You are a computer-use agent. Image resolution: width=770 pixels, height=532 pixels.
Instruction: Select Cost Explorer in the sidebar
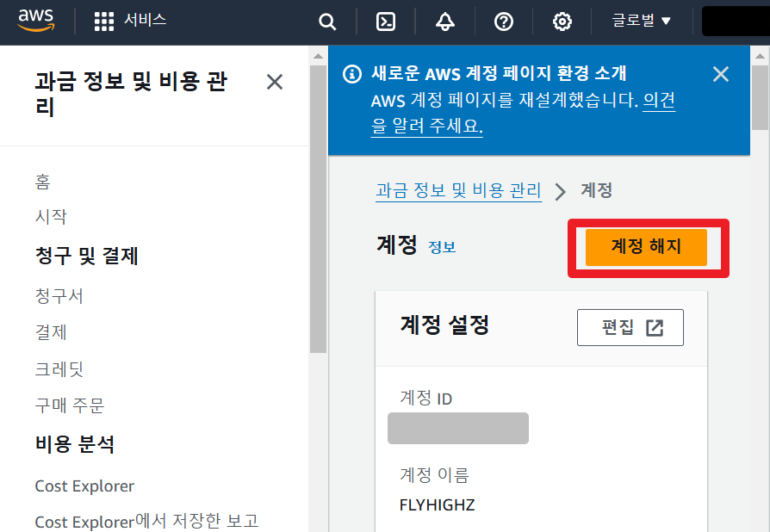[x=84, y=486]
